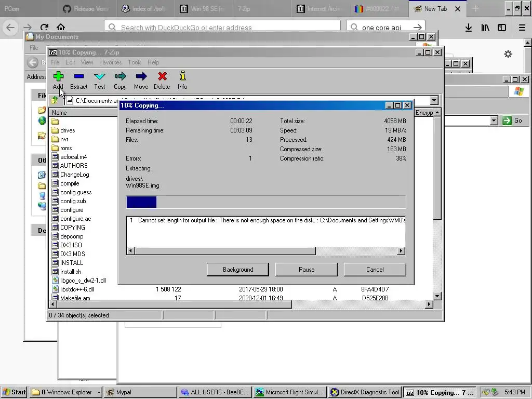Expand the 7-Zip address path dropdown
The width and height of the screenshot is (532, 399).
[434, 100]
